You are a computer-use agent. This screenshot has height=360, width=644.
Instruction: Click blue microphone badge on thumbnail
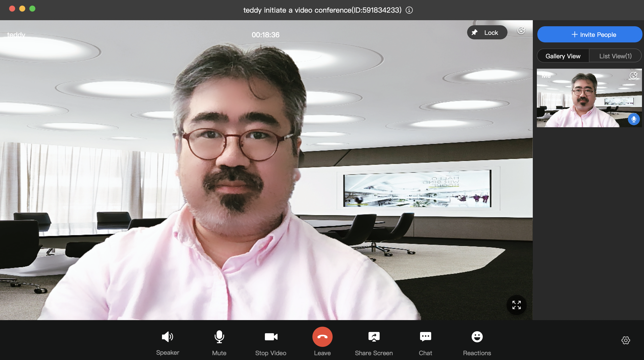(634, 119)
